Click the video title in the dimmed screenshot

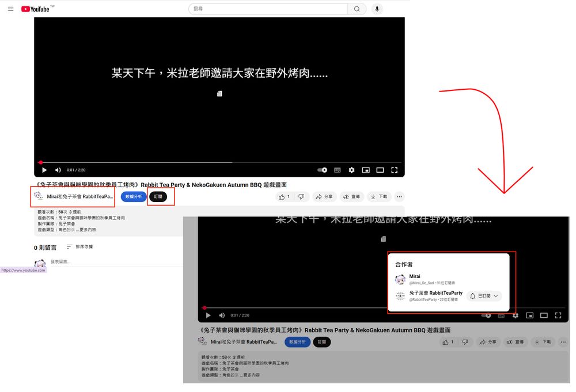pos(325,330)
